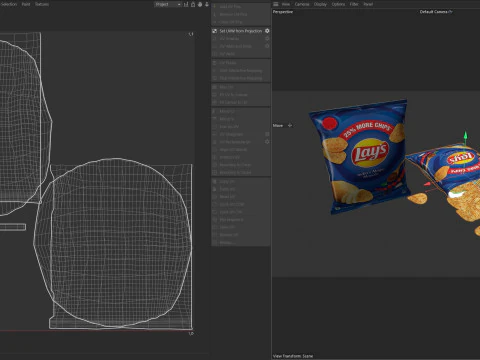
Task: Run Set UVW from Projection command
Action: pos(240,31)
